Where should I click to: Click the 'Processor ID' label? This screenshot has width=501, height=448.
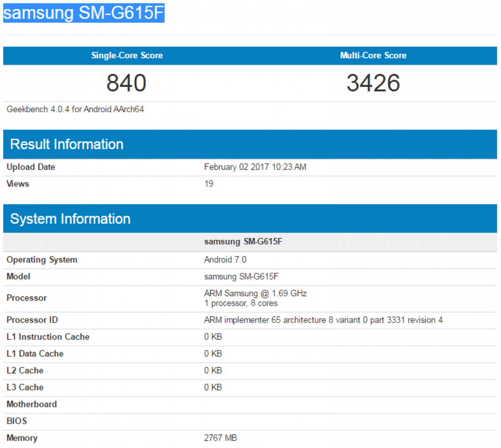32,320
